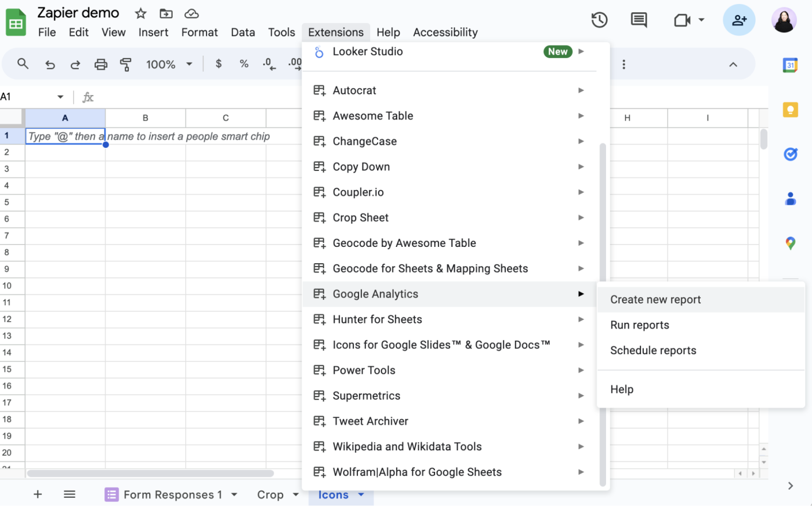Viewport: 812px width, 506px height.
Task: Select row 5 header
Action: coord(7,202)
